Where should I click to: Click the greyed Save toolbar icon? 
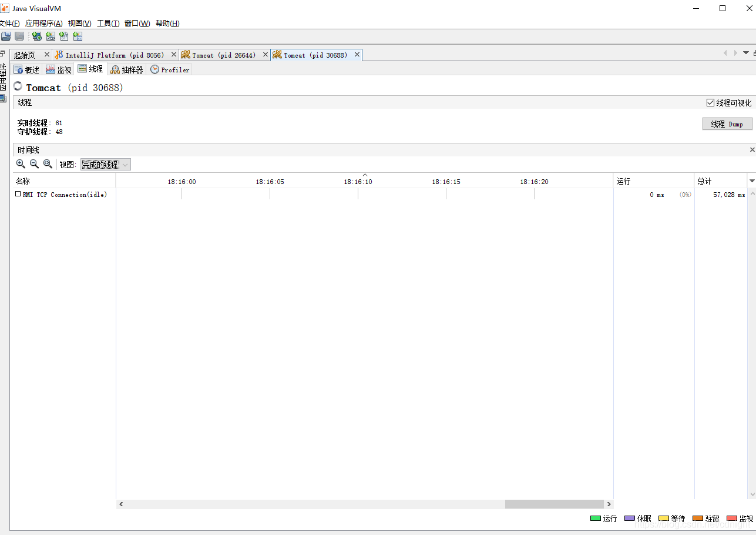click(19, 36)
